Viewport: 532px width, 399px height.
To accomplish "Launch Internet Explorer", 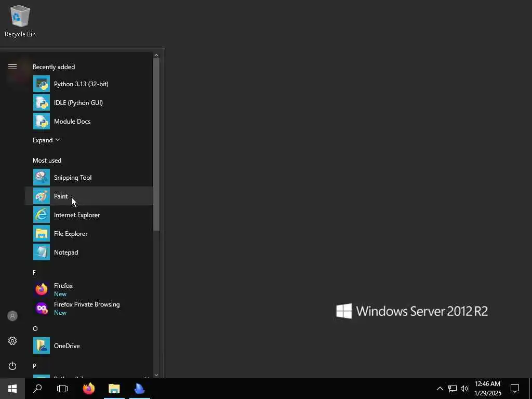I will click(89, 215).
